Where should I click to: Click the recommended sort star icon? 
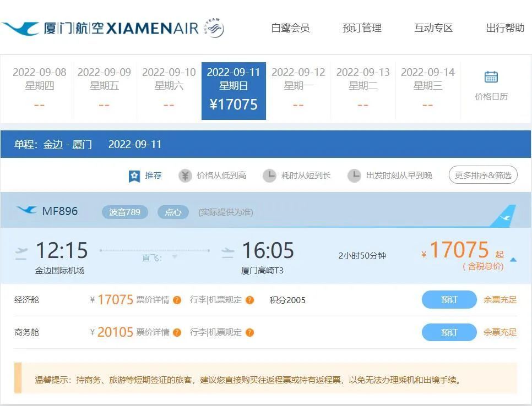[x=134, y=176]
